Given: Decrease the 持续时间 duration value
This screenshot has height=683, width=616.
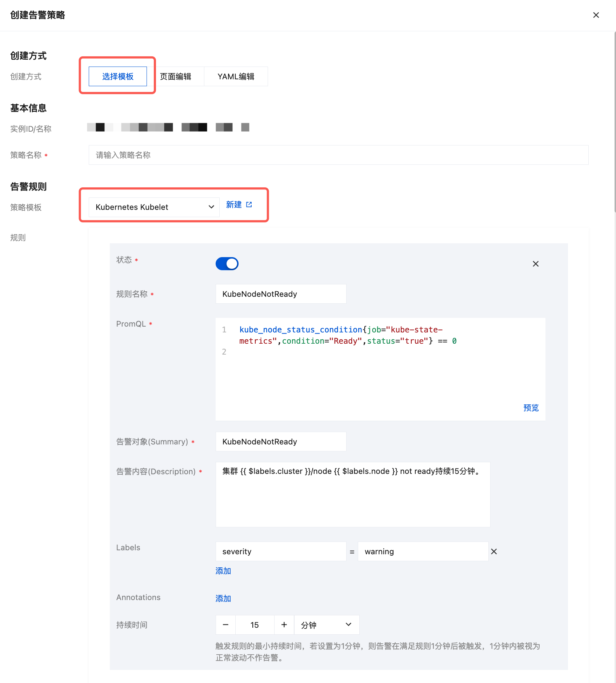Looking at the screenshot, I should [x=226, y=625].
